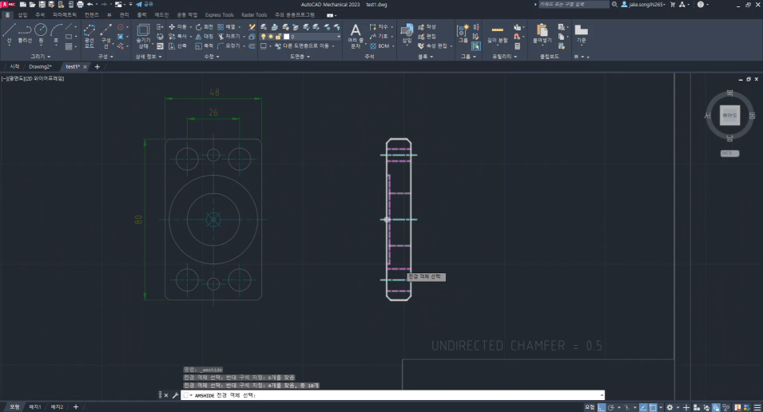Expand the 수정 (Modify) panel

212,56
